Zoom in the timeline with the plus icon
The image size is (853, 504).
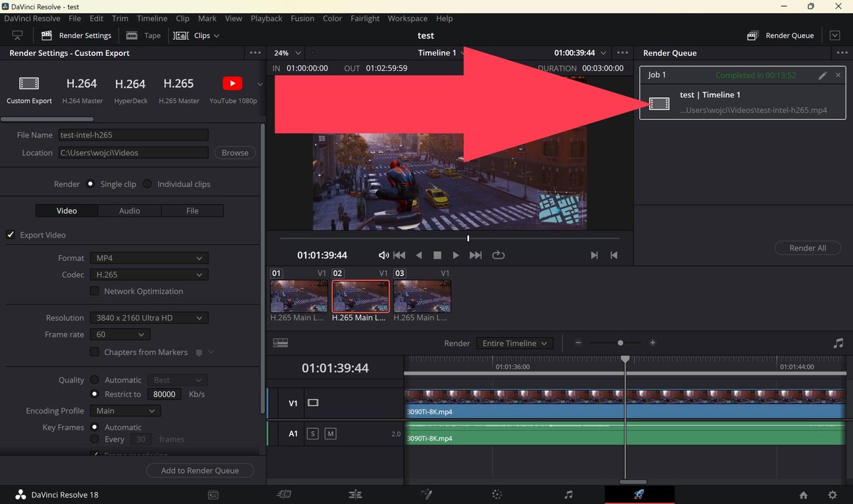pyautogui.click(x=652, y=343)
